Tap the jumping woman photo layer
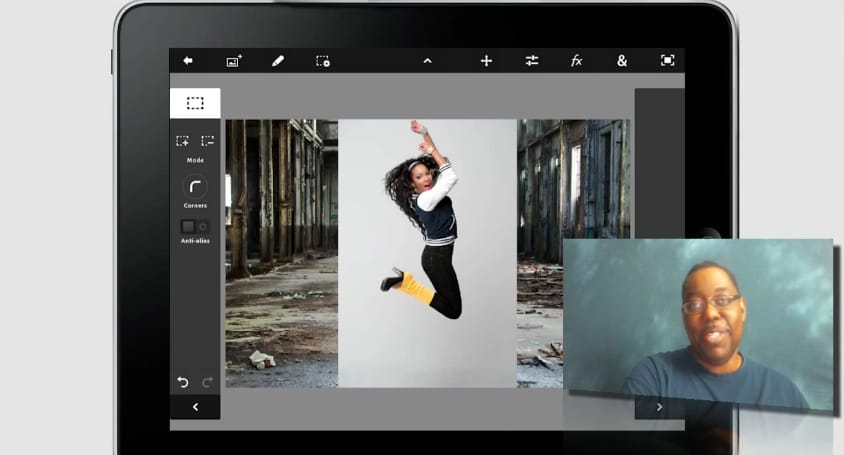The width and height of the screenshot is (844, 455). tap(427, 253)
